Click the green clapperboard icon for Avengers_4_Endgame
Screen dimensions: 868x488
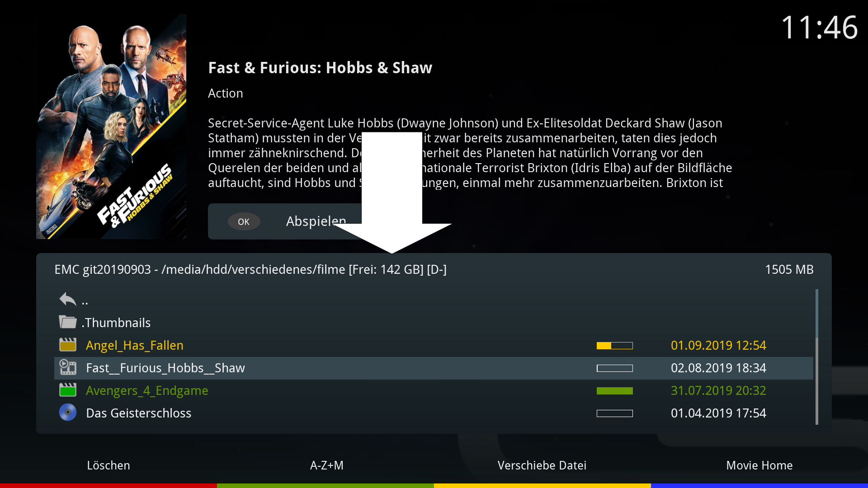click(68, 390)
